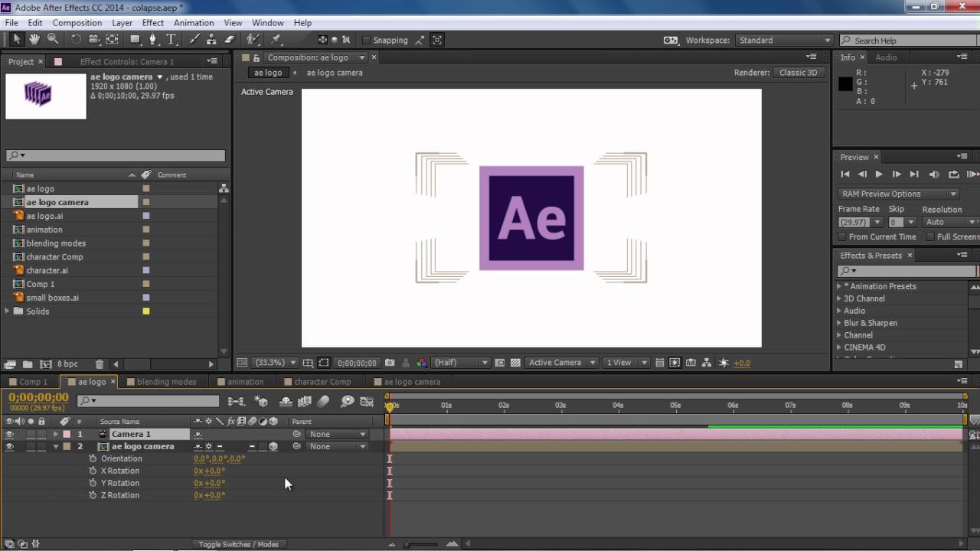Select the Eraser tool

(x=230, y=40)
